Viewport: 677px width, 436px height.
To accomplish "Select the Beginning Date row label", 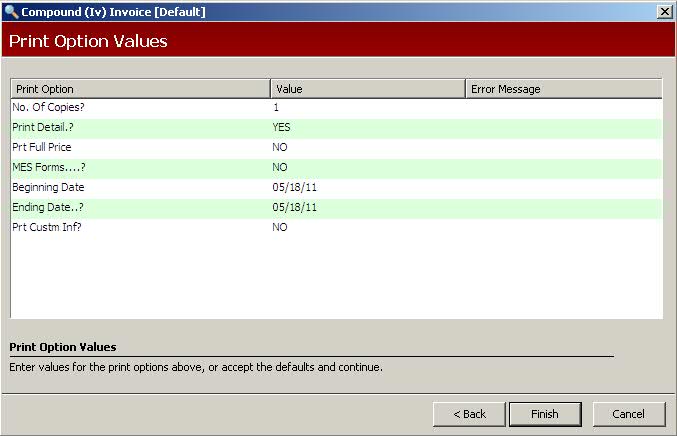I will (48, 187).
